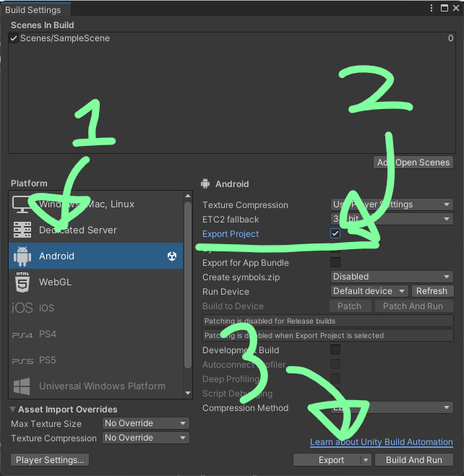This screenshot has height=476, width=464.
Task: Click the Scenes/SampleScene entry text
Action: [x=64, y=38]
